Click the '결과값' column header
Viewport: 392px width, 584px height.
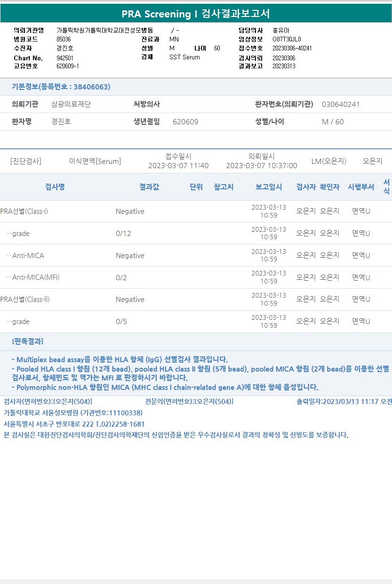(149, 187)
